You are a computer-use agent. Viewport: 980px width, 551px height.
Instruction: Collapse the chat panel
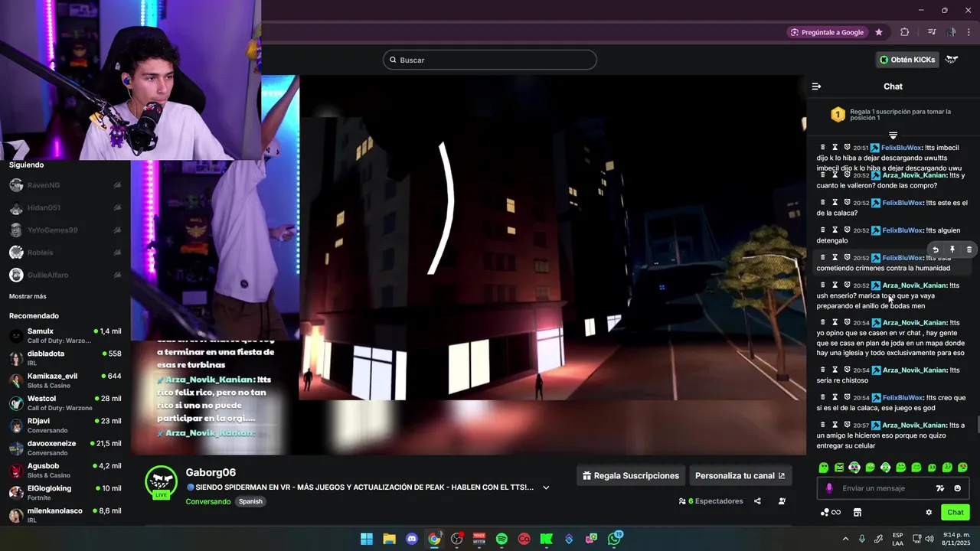click(816, 86)
